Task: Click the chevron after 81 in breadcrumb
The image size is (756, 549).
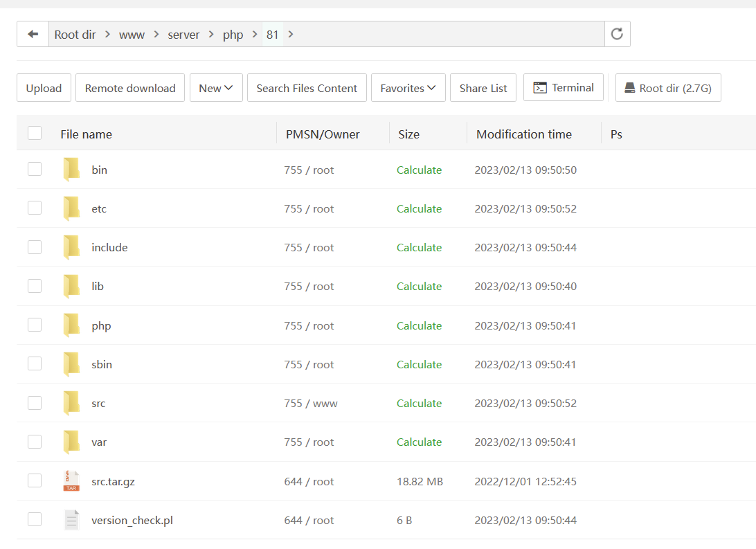Action: (290, 34)
